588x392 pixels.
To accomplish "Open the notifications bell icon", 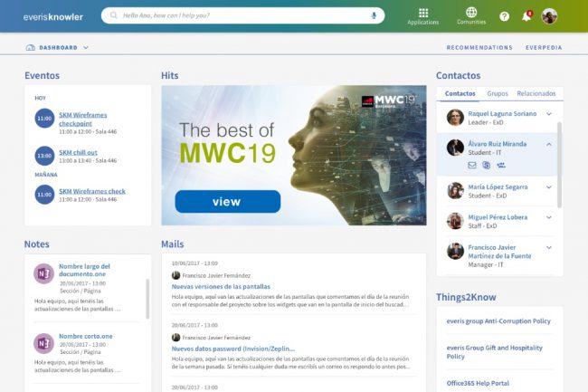I will (x=526, y=16).
